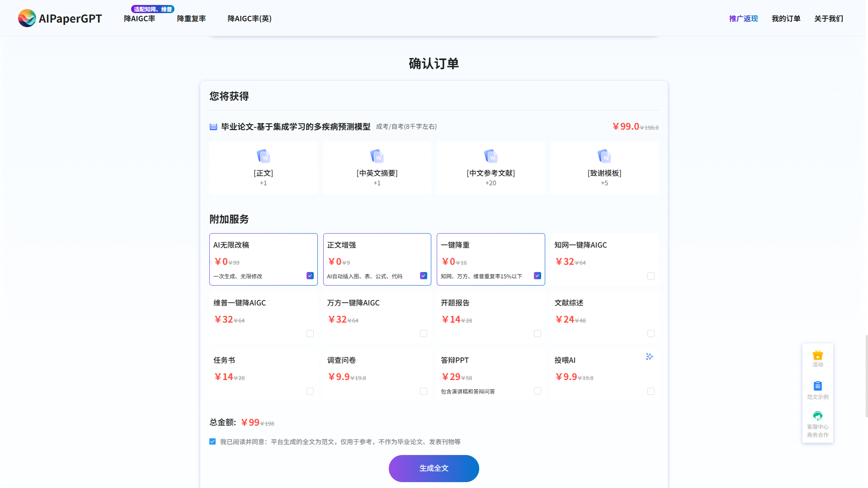
Task: Uncheck the AI无限改稿 service checkbox
Action: tap(310, 275)
